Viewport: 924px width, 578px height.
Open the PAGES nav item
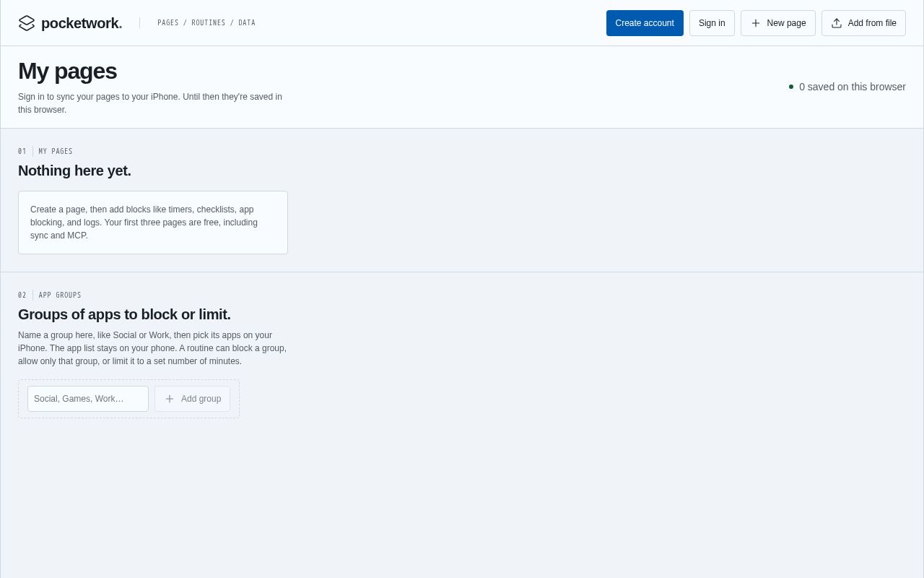pyautogui.click(x=168, y=23)
